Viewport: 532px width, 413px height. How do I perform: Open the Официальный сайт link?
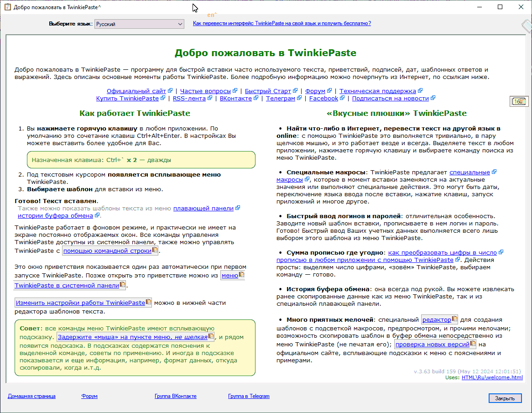136,91
